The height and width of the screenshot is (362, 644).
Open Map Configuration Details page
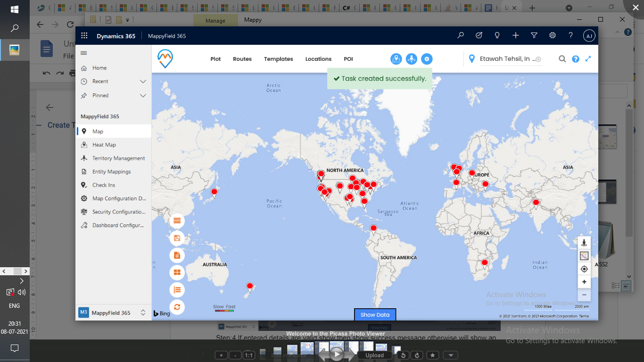[113, 198]
